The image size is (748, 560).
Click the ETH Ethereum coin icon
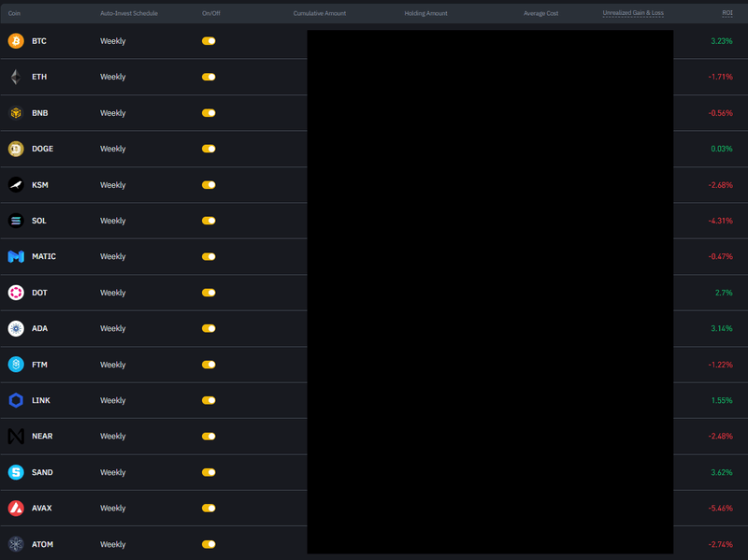point(16,77)
